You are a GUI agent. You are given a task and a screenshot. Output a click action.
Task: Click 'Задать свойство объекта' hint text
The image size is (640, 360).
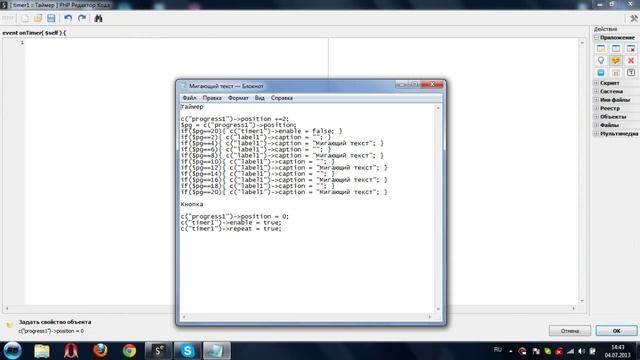pyautogui.click(x=55, y=322)
